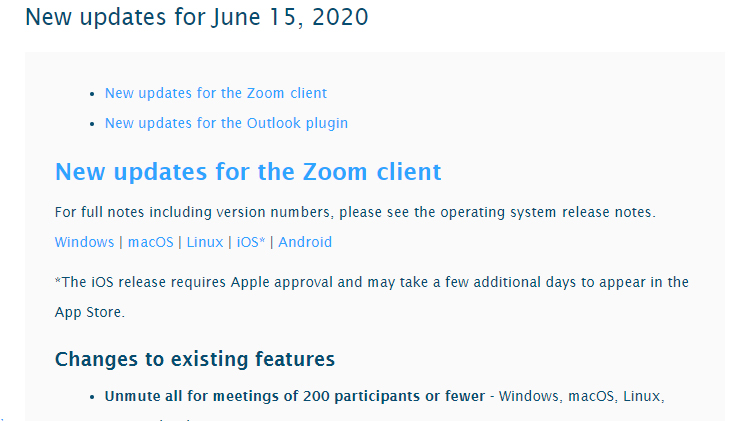Click the bullet before Unmute all item

click(92, 397)
